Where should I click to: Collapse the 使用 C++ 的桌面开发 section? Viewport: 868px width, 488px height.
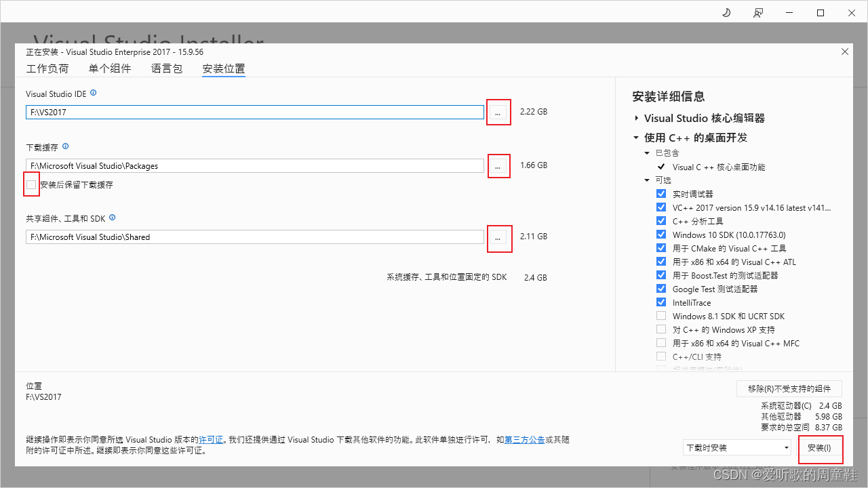(635, 138)
